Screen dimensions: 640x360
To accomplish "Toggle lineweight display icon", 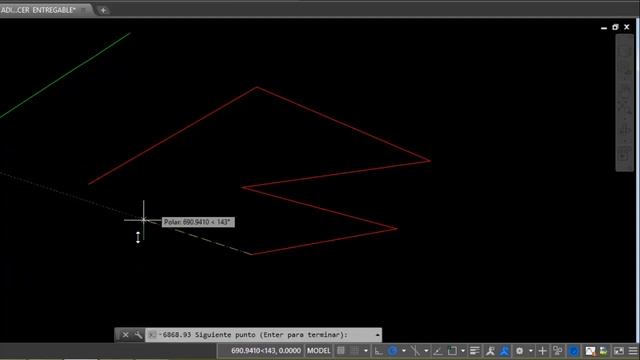I will tap(475, 351).
